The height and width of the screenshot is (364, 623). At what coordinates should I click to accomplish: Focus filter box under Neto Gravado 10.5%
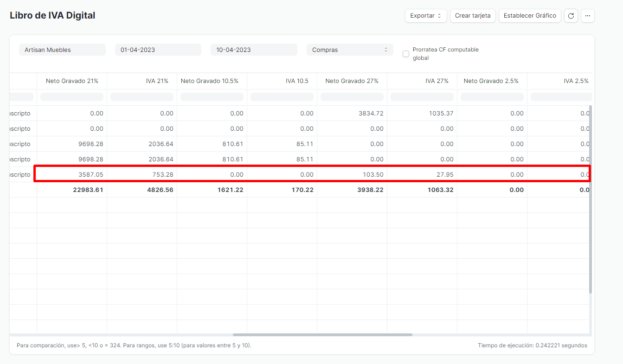point(212,97)
